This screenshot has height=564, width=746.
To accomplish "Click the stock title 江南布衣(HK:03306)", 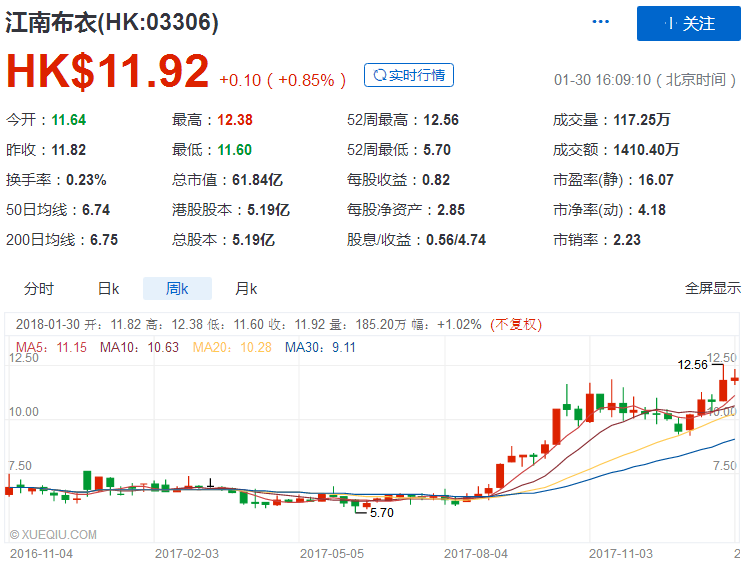I will click(x=112, y=22).
